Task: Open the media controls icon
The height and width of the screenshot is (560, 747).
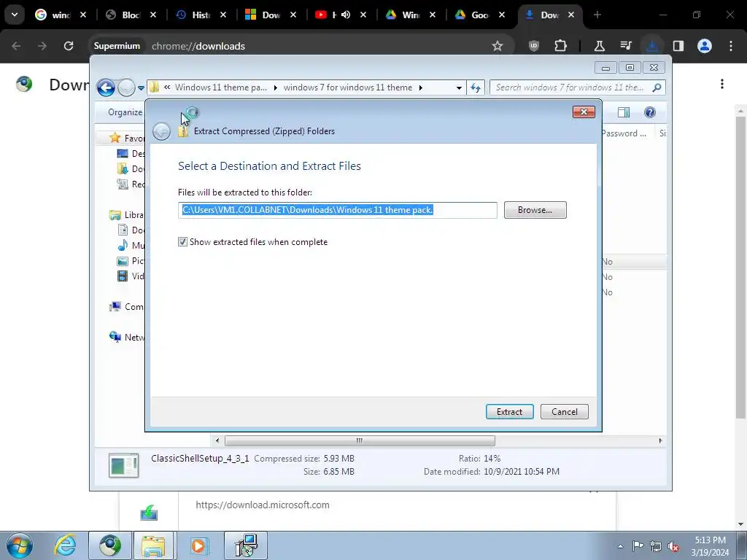Action: (x=626, y=46)
